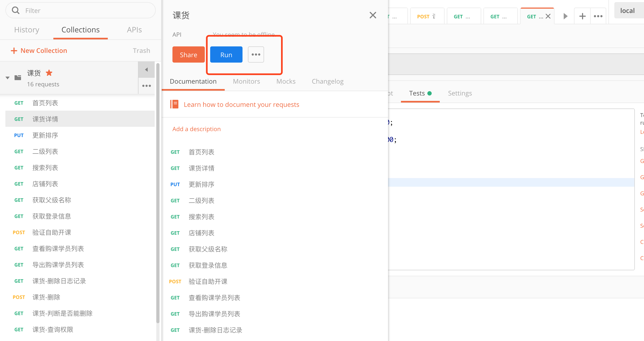Open the three-dot overflow menu next to Run
The height and width of the screenshot is (341, 644).
click(256, 54)
